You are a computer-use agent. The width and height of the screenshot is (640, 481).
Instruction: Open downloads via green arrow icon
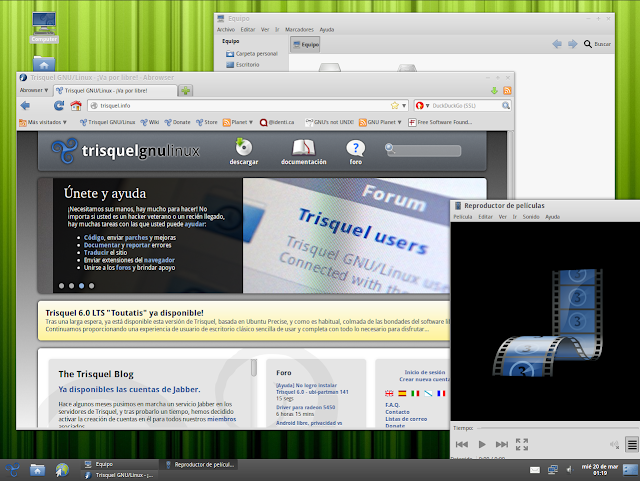(x=494, y=91)
